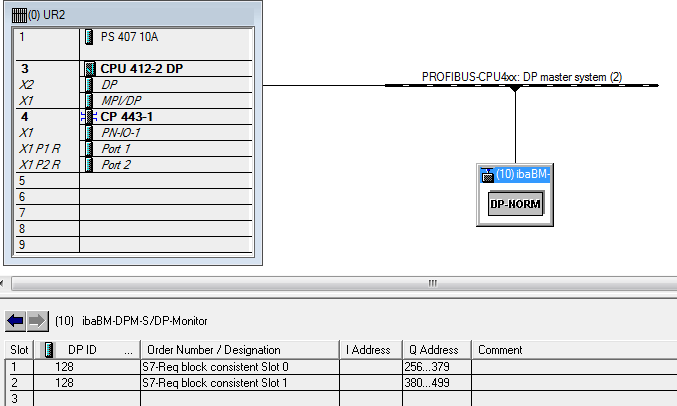Click the DP-NORM slave symbol
677x406 pixels.
tap(516, 204)
